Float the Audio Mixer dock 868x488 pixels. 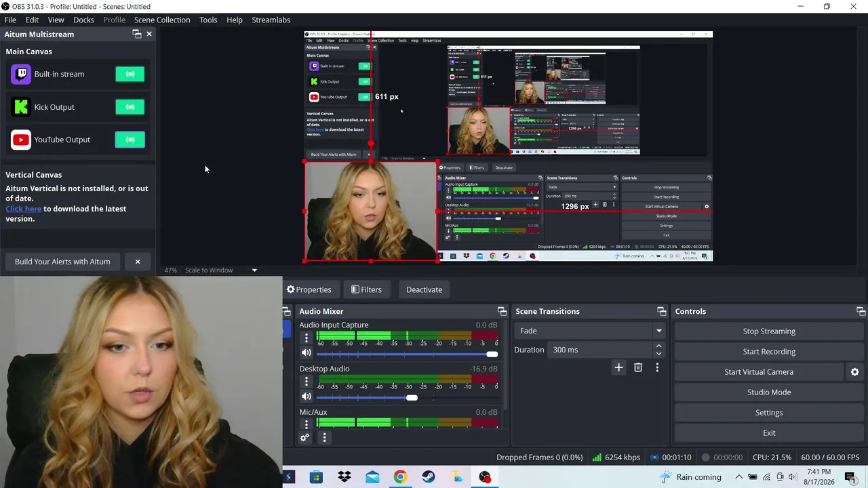pyautogui.click(x=502, y=311)
